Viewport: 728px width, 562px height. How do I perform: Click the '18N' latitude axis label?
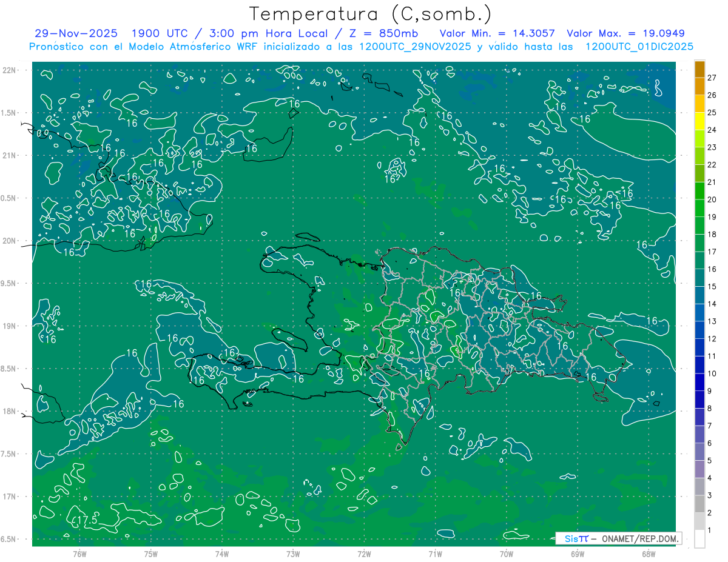(8, 411)
